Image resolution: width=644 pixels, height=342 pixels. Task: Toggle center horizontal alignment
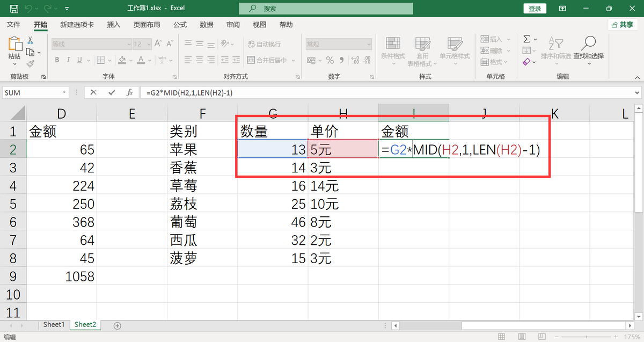pos(200,60)
